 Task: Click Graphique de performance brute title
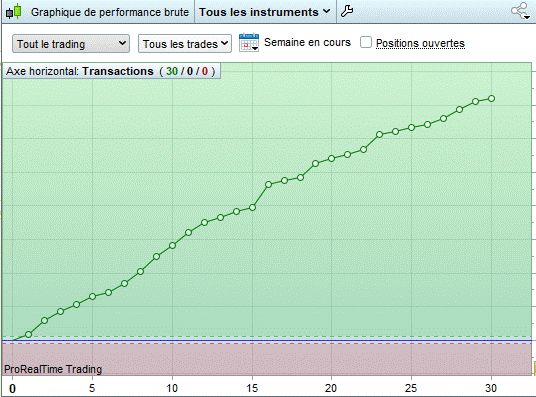click(x=110, y=12)
